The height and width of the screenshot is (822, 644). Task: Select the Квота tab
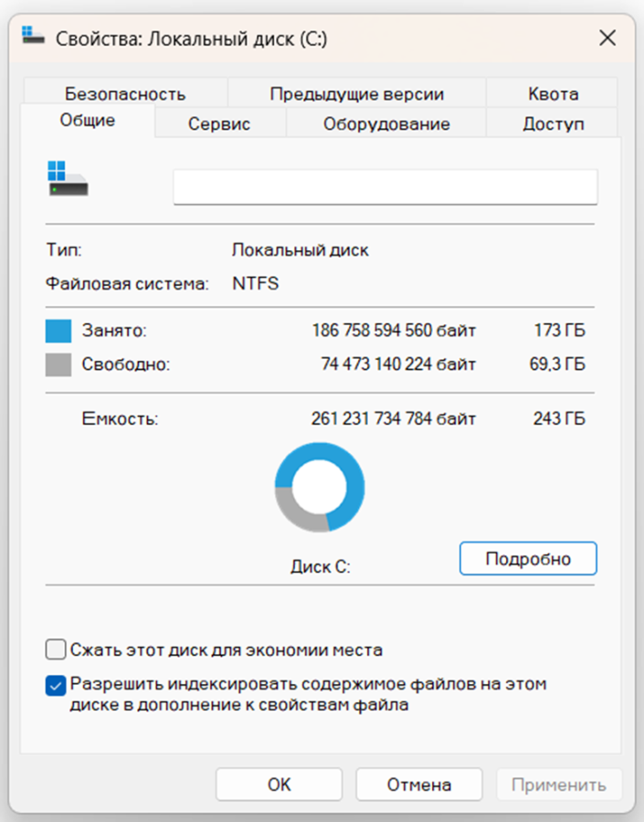click(x=553, y=93)
